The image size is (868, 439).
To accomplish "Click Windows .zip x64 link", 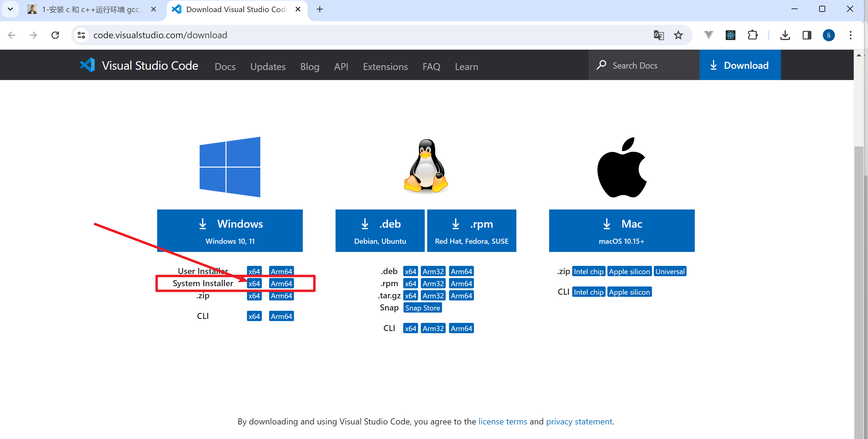I will pyautogui.click(x=254, y=296).
